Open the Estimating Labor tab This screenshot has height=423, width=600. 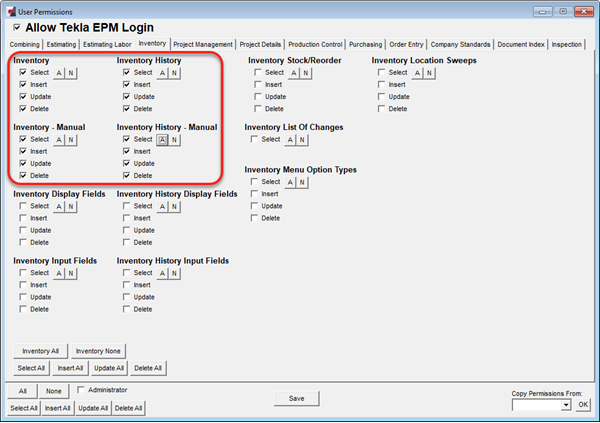pos(107,44)
